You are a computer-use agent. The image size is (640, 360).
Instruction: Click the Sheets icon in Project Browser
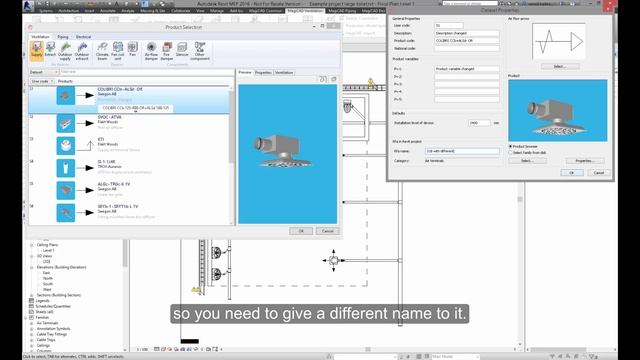31,312
